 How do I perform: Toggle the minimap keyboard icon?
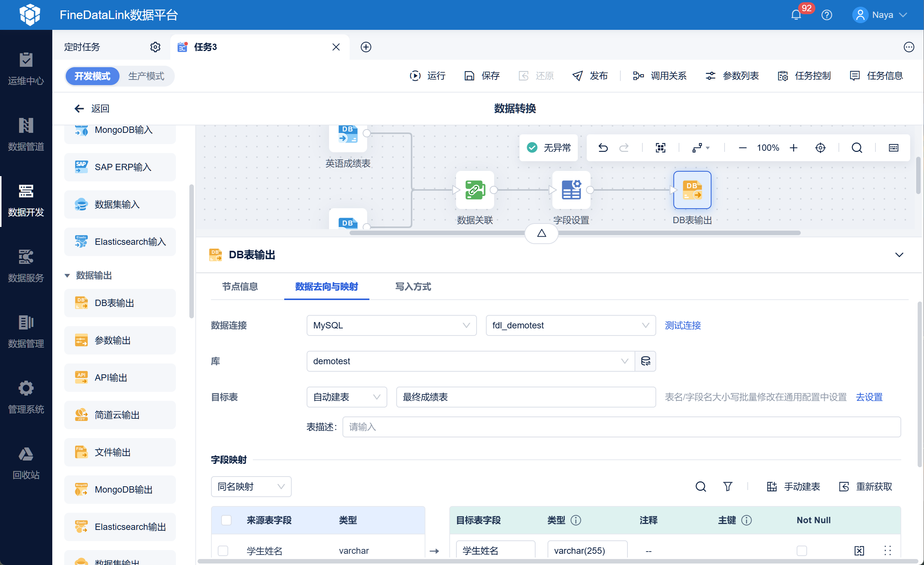[x=894, y=148]
